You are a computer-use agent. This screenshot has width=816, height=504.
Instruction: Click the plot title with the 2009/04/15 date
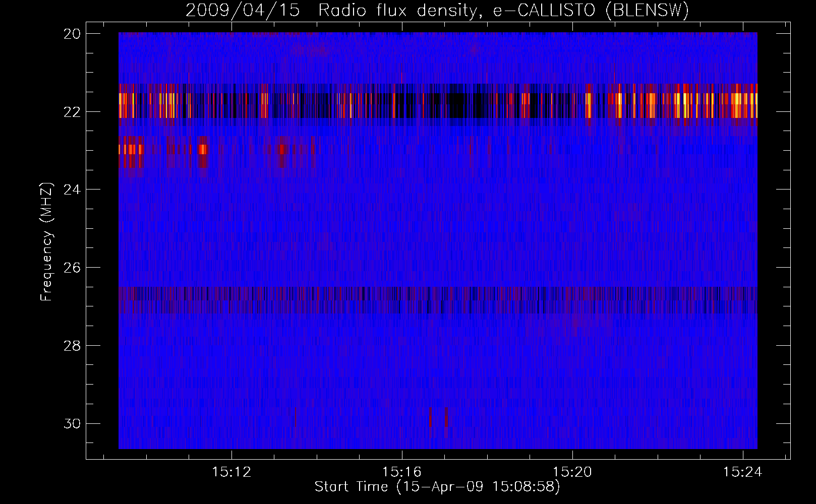point(437,10)
